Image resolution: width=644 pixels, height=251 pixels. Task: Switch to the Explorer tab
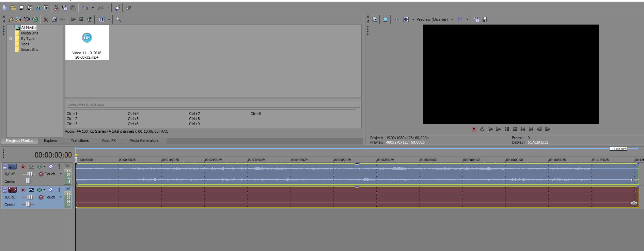click(50, 141)
